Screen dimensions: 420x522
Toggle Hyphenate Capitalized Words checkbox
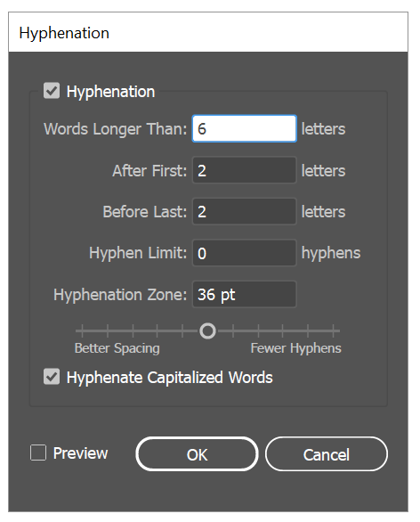(x=52, y=377)
